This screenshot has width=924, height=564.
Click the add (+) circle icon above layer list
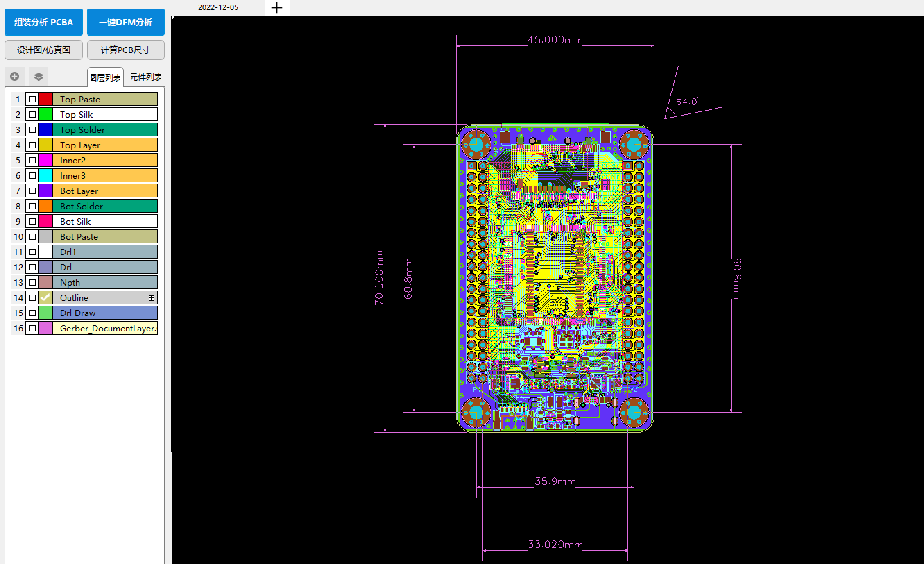tap(15, 76)
